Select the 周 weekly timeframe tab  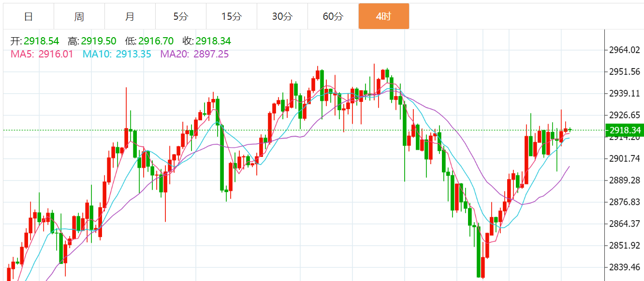click(79, 16)
